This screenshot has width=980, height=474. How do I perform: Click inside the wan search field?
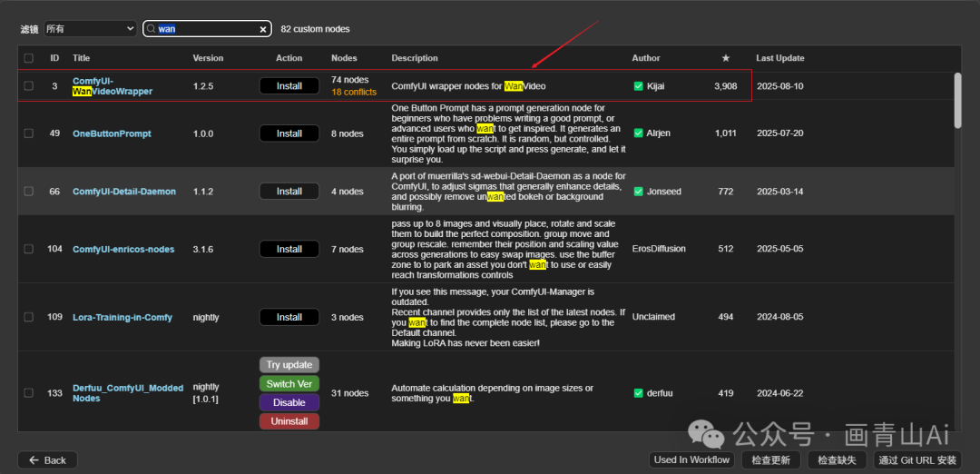pyautogui.click(x=206, y=29)
